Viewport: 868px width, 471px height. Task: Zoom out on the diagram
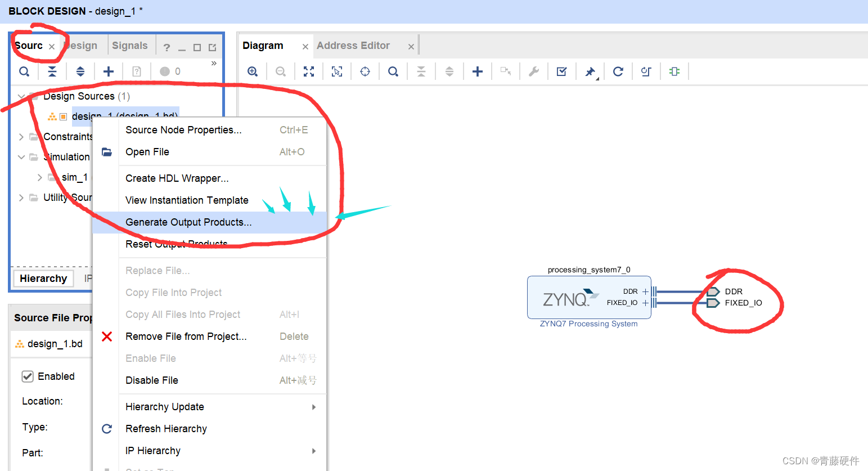[x=281, y=71]
